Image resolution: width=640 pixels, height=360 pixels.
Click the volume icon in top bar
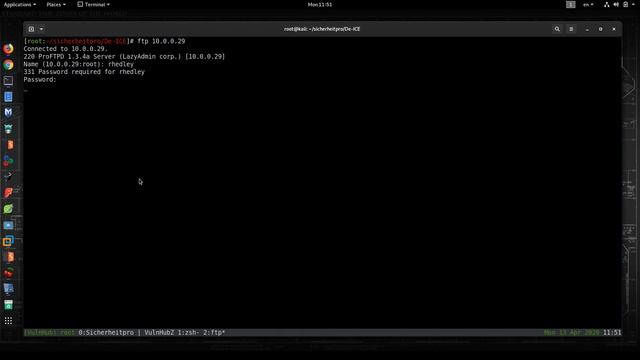[x=616, y=4]
